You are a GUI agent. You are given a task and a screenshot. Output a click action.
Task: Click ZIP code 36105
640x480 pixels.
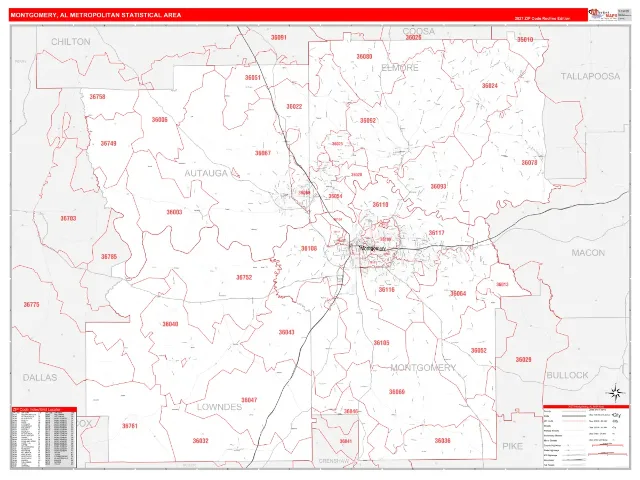pyautogui.click(x=382, y=343)
